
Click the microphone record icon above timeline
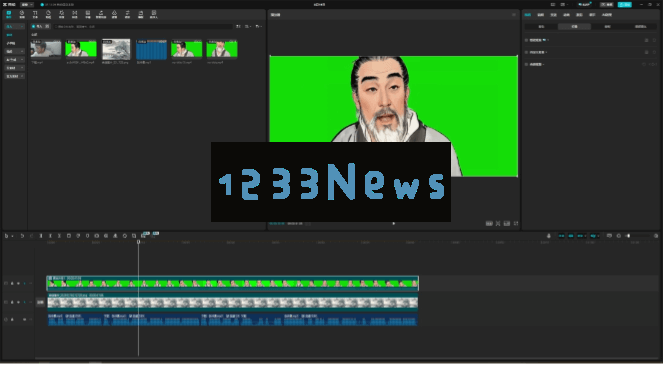click(549, 236)
